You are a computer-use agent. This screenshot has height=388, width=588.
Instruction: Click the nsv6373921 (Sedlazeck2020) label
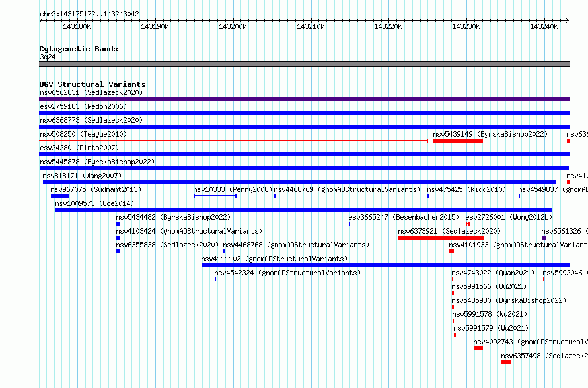point(449,231)
